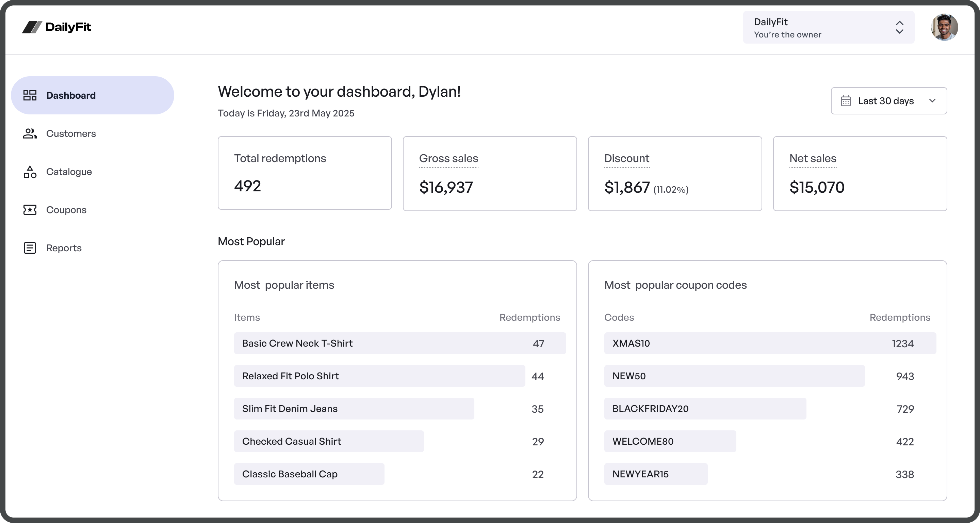
Task: Click the Customers people icon
Action: pyautogui.click(x=30, y=133)
